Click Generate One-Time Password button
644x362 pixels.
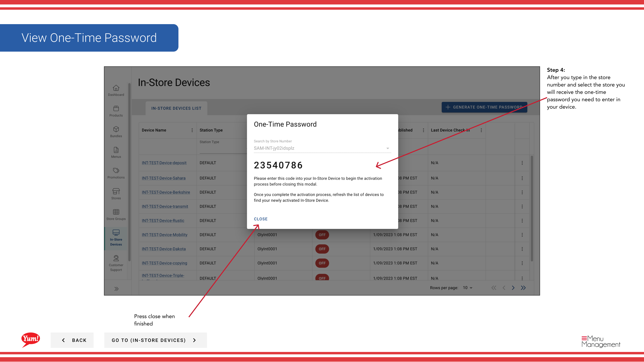(484, 107)
